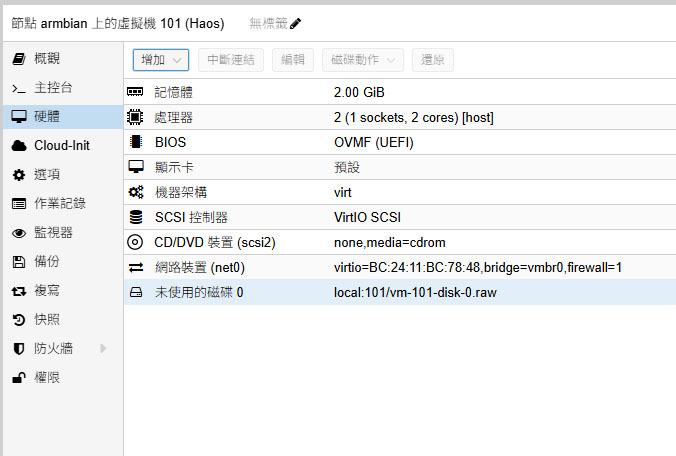Click the 監視器 eye icon
Viewport: 676px width, 456px height.
click(x=18, y=233)
